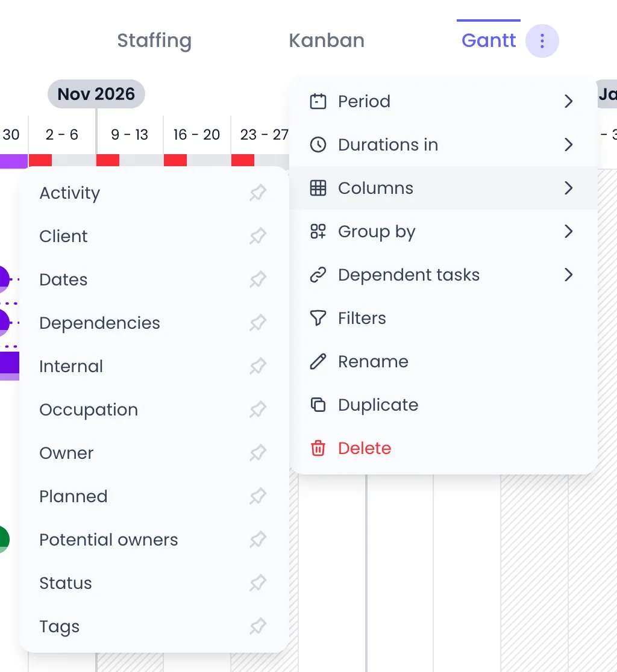Pin the Status column
The width and height of the screenshot is (617, 672).
tap(258, 583)
